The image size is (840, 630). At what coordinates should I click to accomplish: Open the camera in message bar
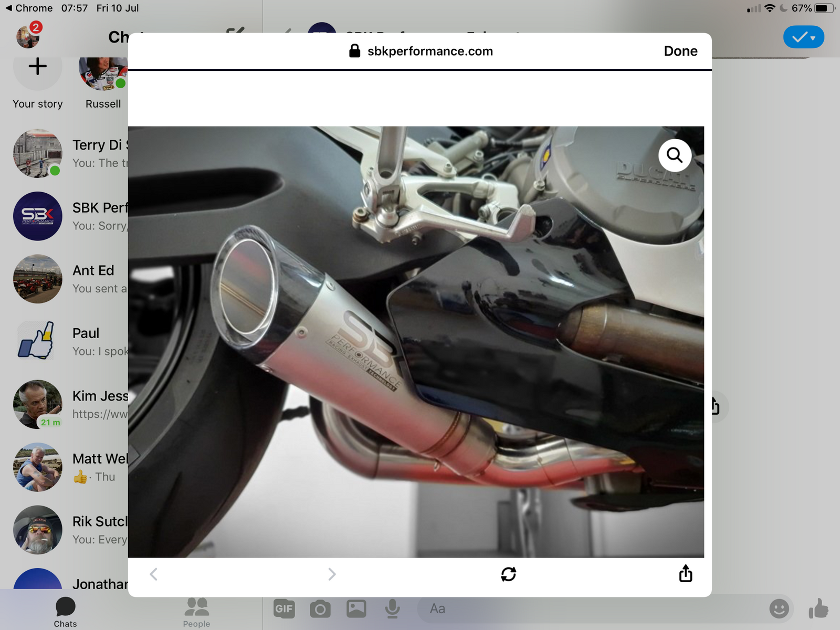320,609
